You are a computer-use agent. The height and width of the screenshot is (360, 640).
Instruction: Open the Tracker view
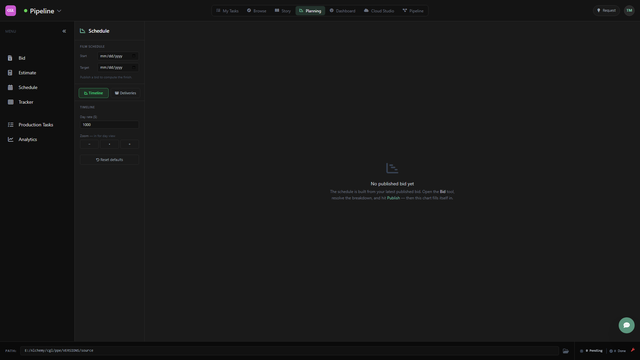(25, 102)
